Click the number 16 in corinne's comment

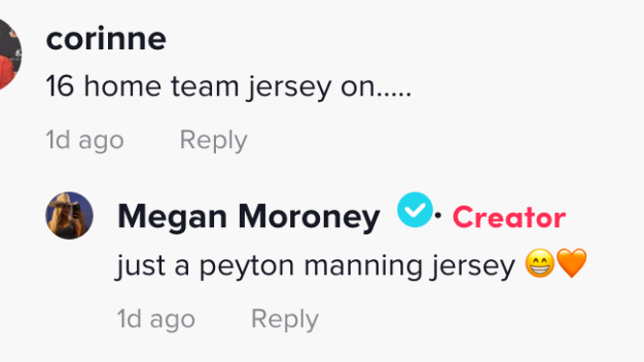click(60, 87)
